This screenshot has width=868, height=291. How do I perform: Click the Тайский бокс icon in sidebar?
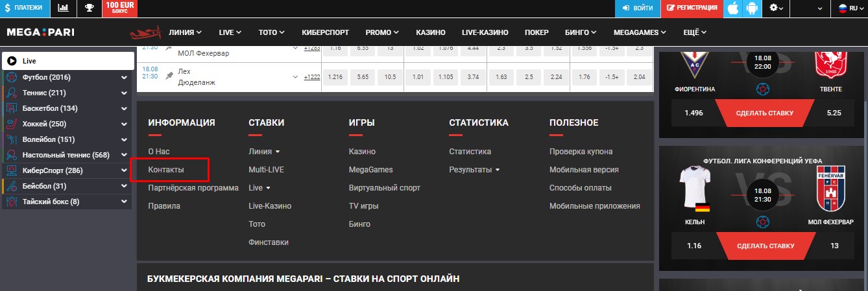point(12,202)
